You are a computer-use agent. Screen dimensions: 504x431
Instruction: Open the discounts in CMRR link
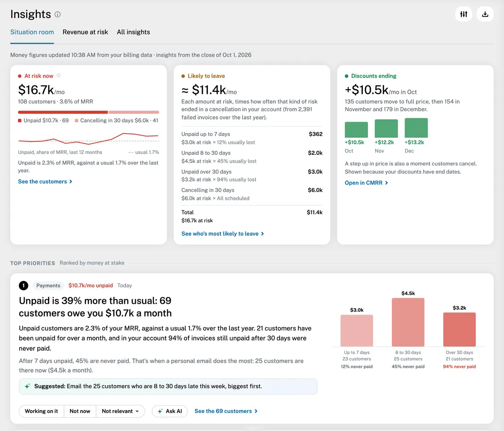point(366,183)
